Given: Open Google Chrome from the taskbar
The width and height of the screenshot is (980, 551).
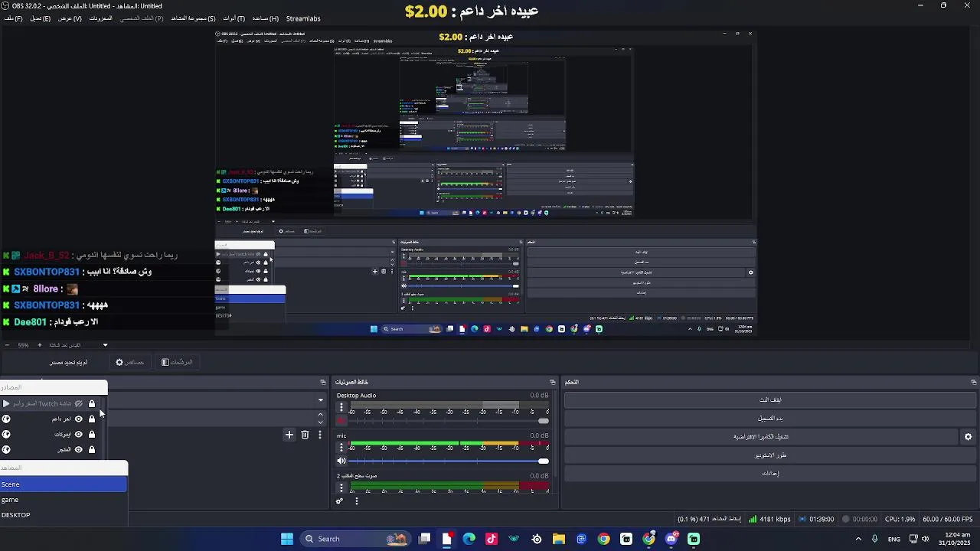Looking at the screenshot, I should (x=604, y=539).
